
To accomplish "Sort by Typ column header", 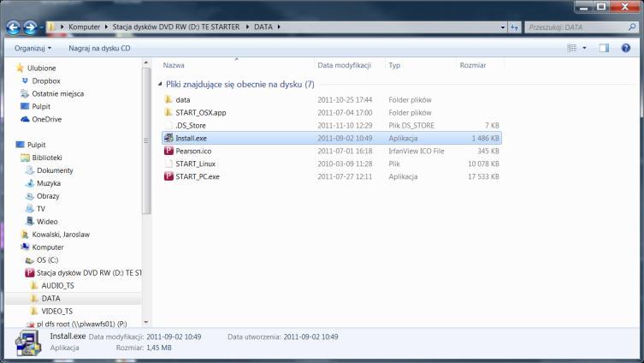I will (394, 65).
